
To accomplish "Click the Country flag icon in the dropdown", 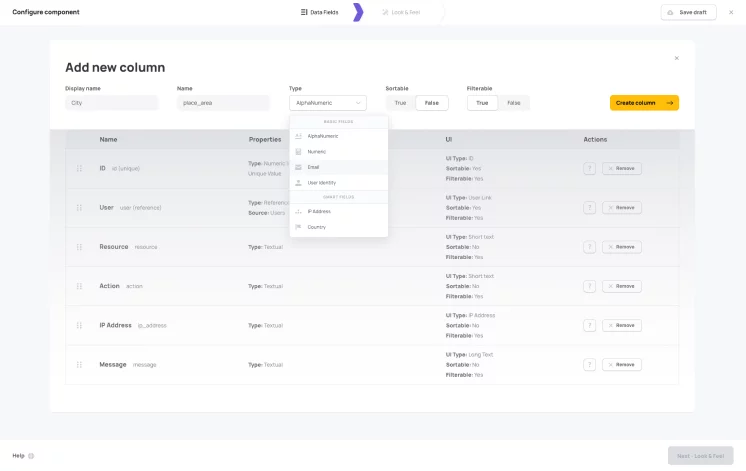I will click(298, 227).
